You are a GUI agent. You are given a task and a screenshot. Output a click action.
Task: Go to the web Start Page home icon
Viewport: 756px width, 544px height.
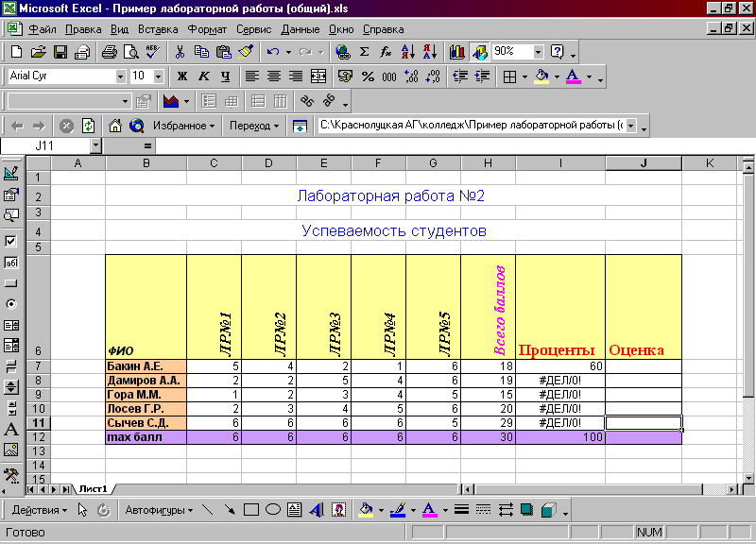pyautogui.click(x=114, y=126)
